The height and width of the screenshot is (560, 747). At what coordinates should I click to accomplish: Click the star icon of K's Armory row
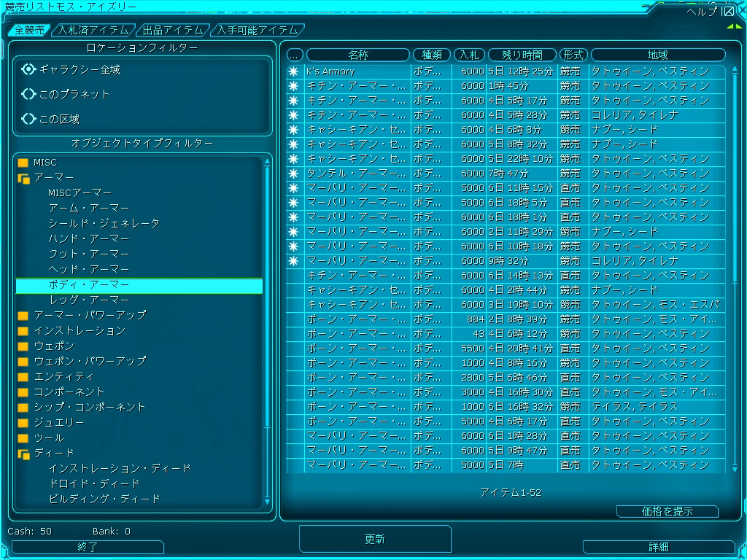[x=293, y=71]
